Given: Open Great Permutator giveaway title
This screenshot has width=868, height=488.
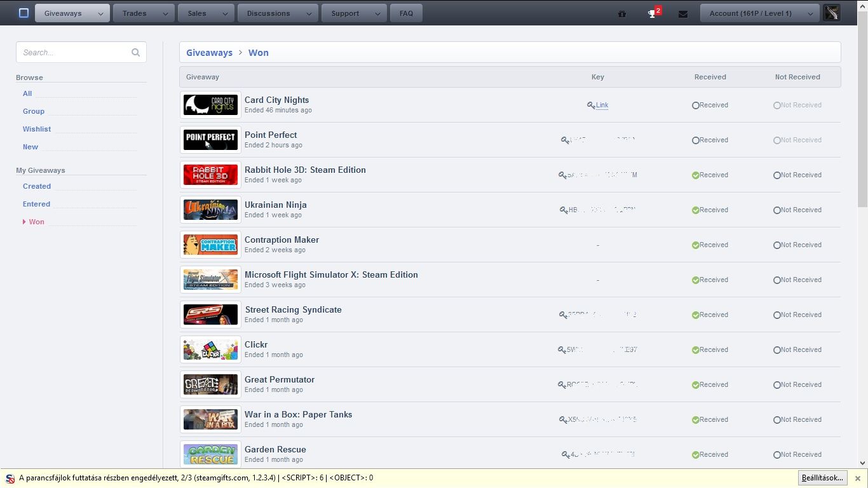Looking at the screenshot, I should (280, 379).
